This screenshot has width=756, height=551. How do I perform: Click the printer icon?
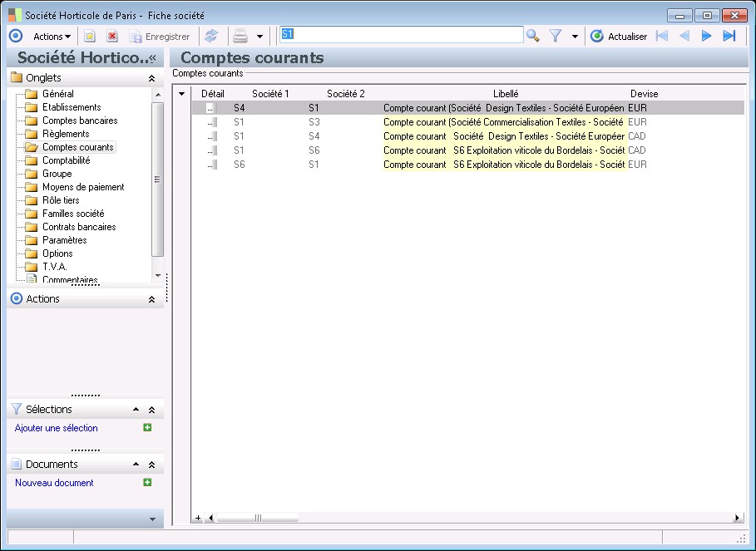240,36
